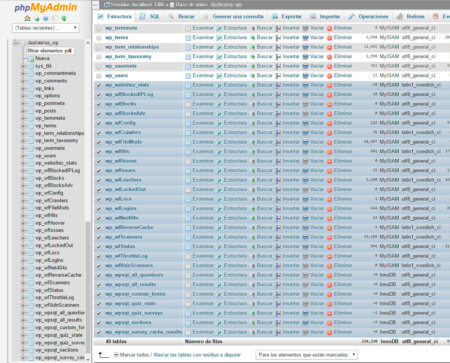Open the Importar tab
450x363 pixels.
(325, 16)
